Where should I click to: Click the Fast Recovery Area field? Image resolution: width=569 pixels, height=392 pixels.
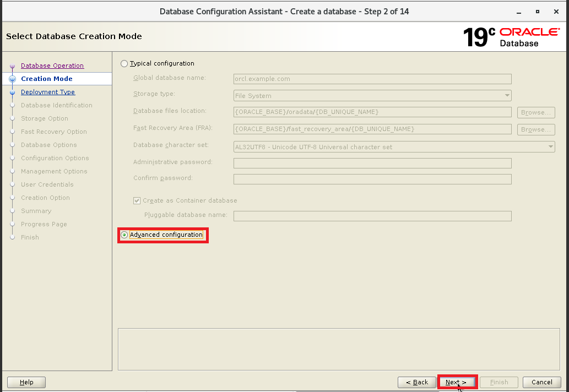tap(372, 129)
